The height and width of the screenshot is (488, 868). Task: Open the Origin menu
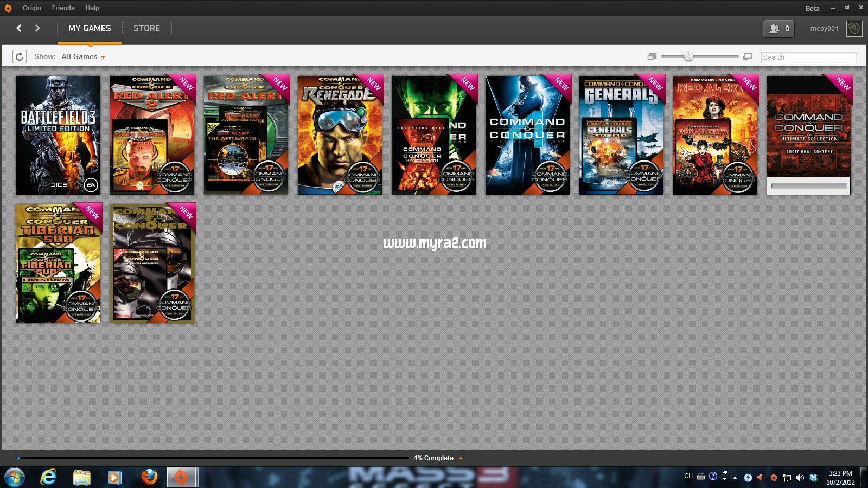(31, 8)
